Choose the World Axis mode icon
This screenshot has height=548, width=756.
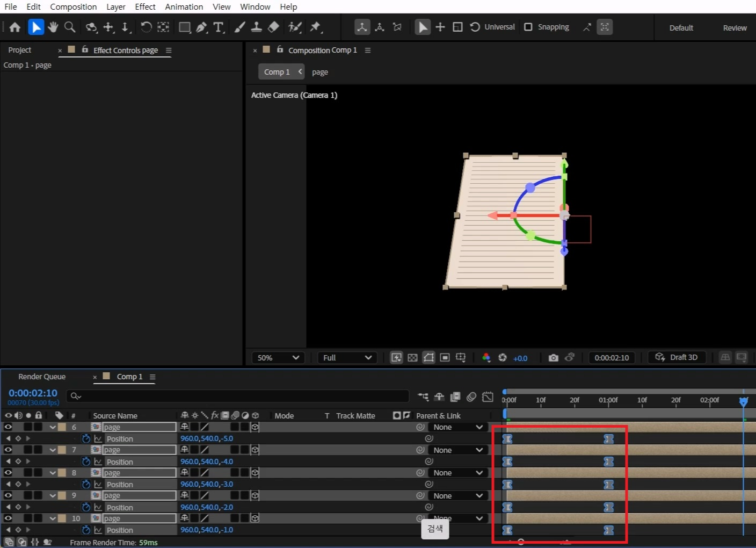pos(380,27)
